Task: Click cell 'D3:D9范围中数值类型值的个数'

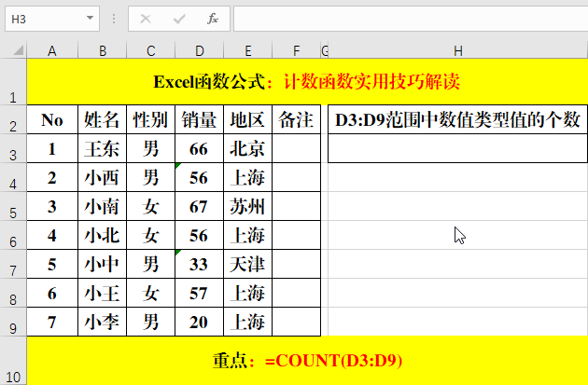Action: pos(458,119)
